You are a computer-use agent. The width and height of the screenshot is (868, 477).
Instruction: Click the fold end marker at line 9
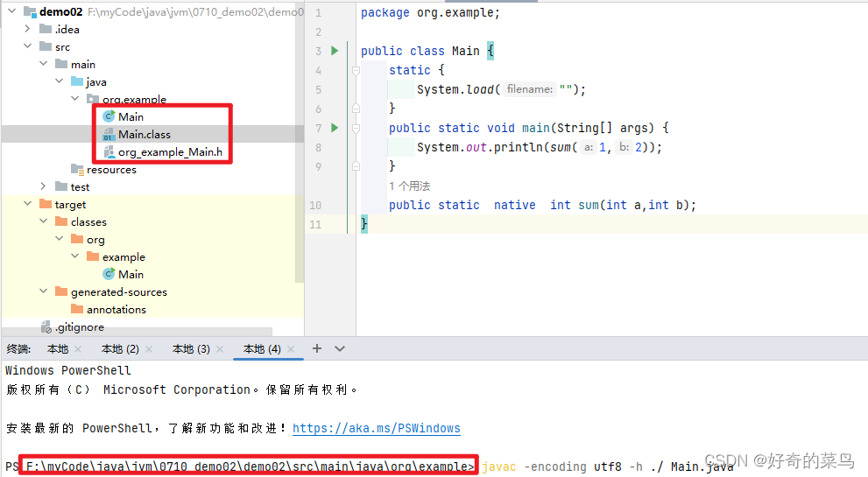(x=356, y=166)
